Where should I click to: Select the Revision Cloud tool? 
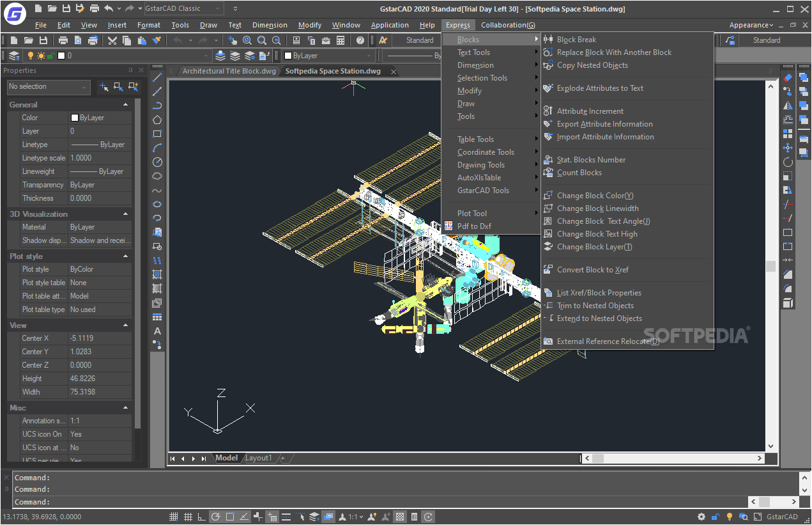[x=157, y=176]
